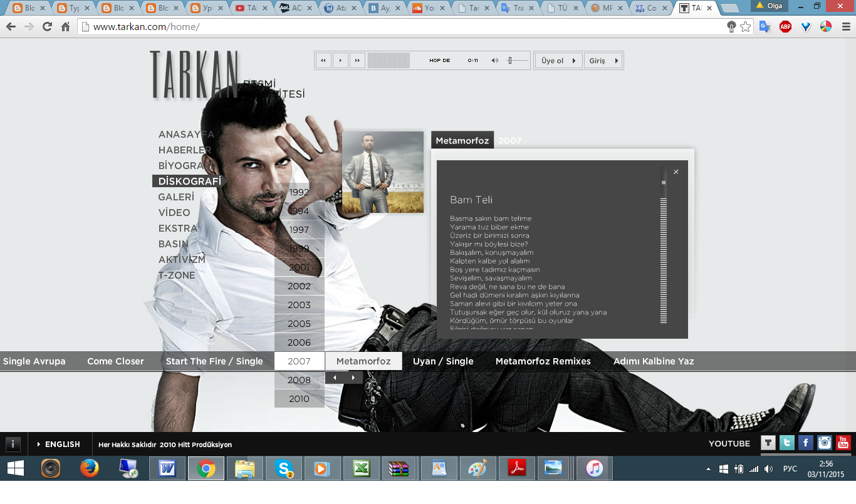Open BASIN in the side menu
Screen dimensions: 856x504
pyautogui.click(x=173, y=244)
